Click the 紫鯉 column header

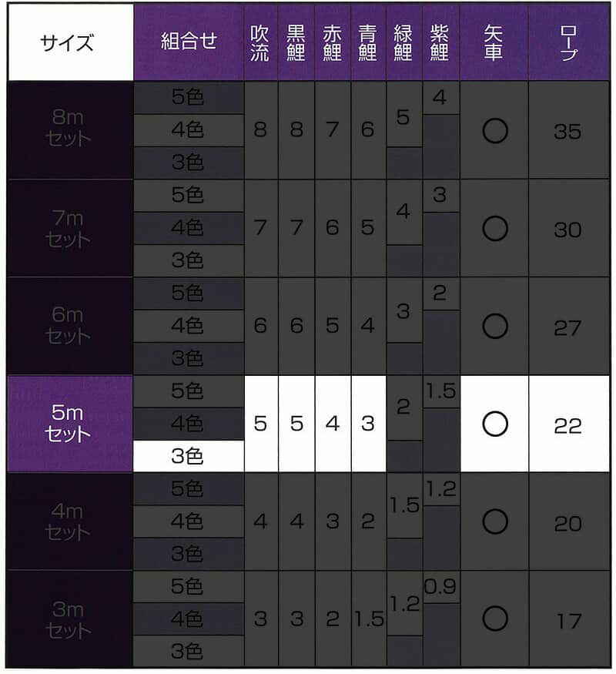pos(440,42)
